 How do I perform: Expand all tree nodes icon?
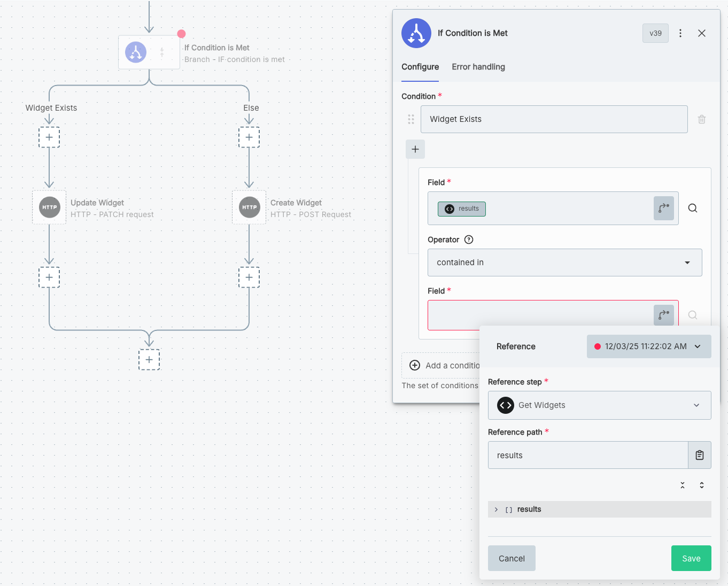701,485
